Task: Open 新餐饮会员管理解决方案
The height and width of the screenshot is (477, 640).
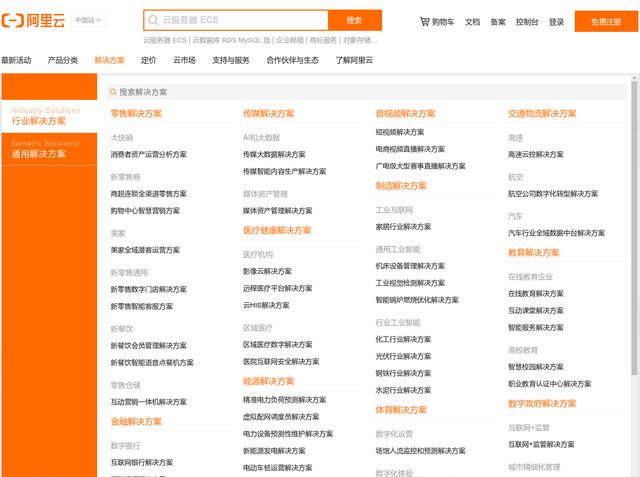Action: (149, 346)
